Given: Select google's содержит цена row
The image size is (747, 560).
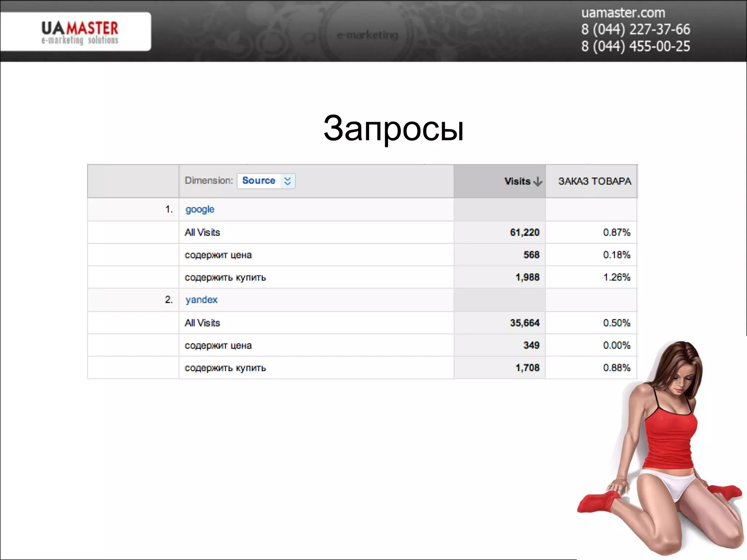Looking at the screenshot, I should pos(218,255).
